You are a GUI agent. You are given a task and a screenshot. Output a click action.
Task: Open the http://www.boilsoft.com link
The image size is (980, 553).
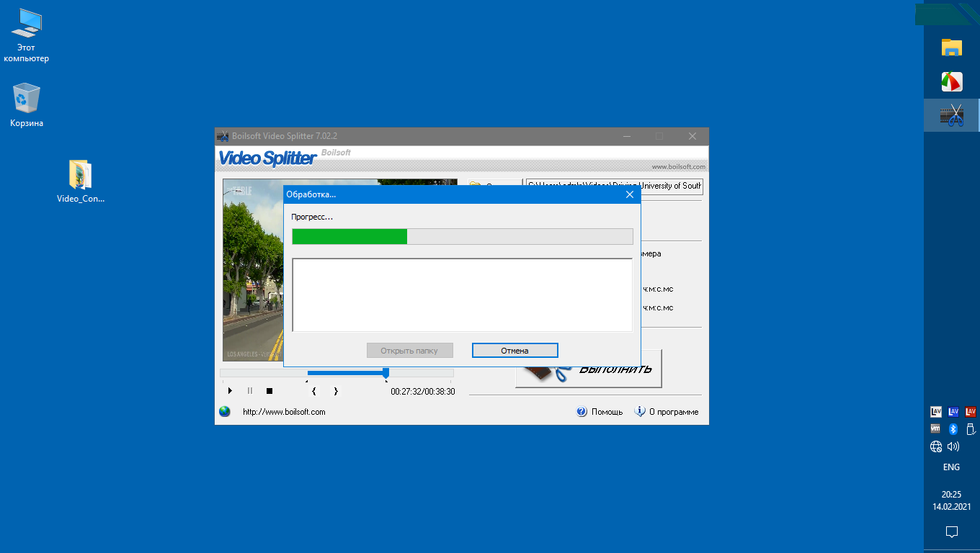pyautogui.click(x=284, y=412)
